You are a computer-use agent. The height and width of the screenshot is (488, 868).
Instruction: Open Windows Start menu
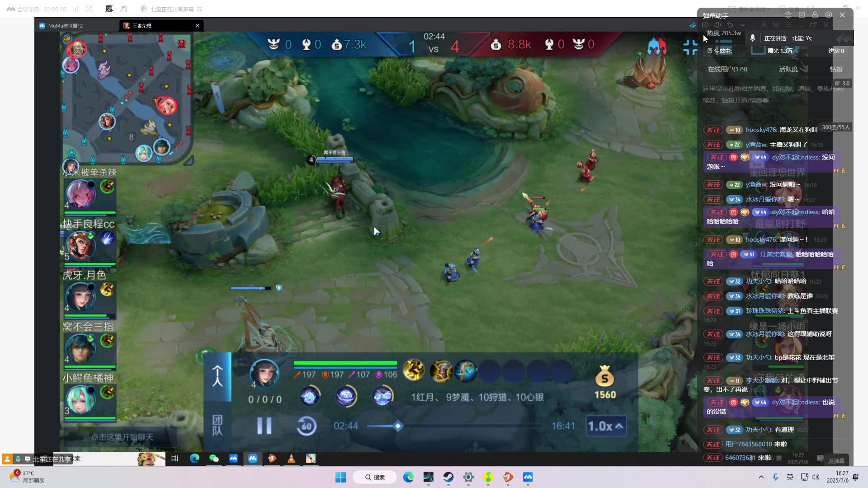(x=340, y=477)
